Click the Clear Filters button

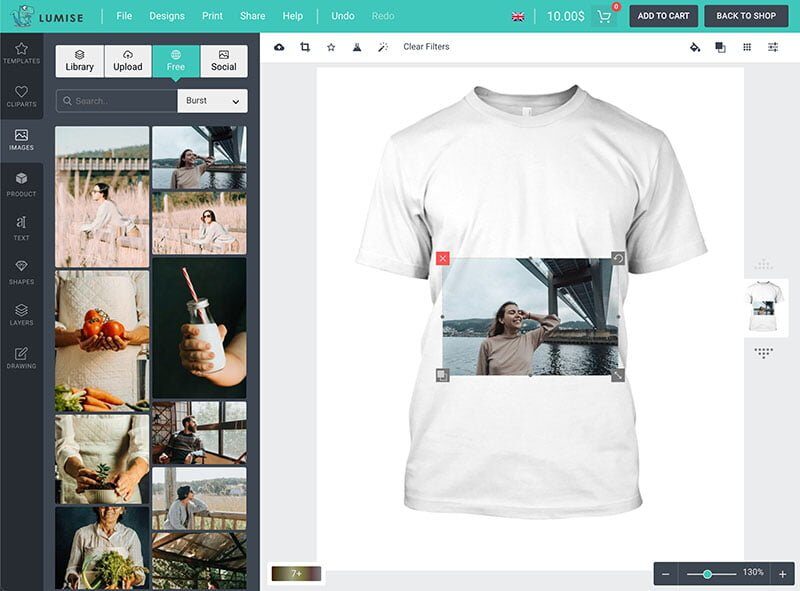(426, 47)
